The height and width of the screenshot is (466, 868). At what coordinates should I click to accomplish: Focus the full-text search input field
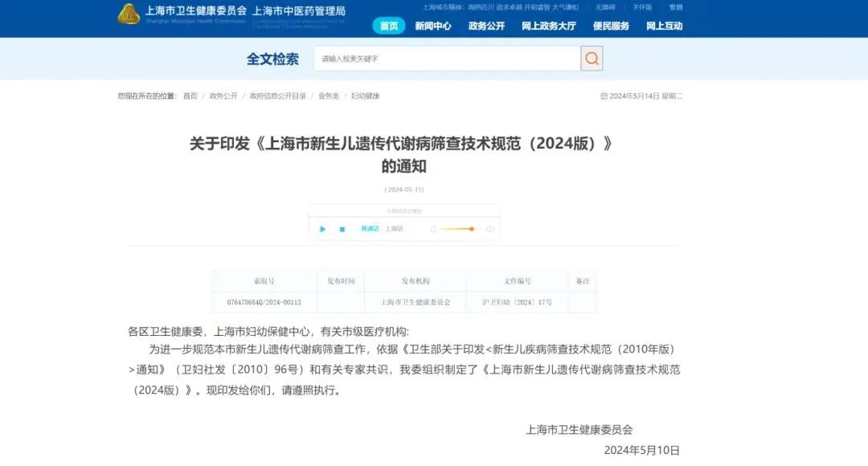pyautogui.click(x=447, y=59)
